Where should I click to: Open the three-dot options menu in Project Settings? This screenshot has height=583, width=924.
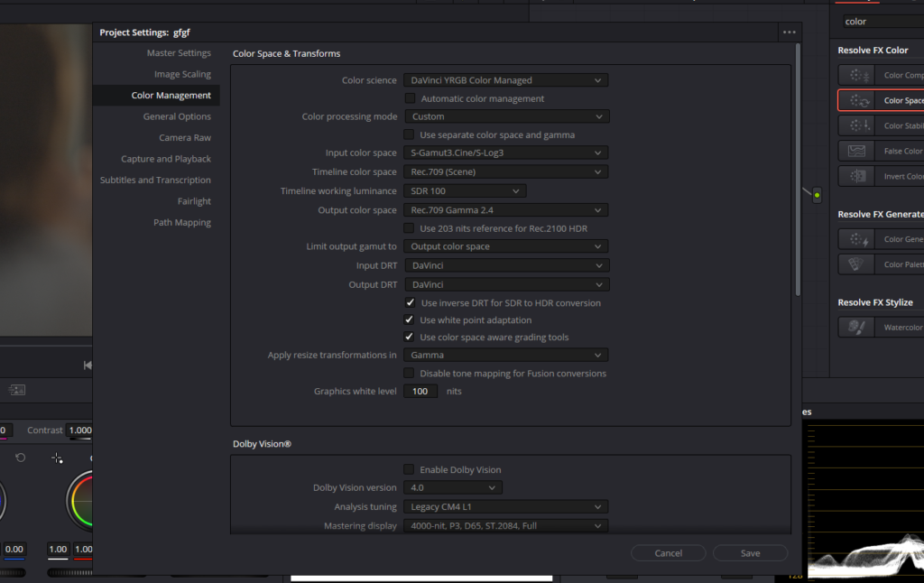(x=789, y=32)
